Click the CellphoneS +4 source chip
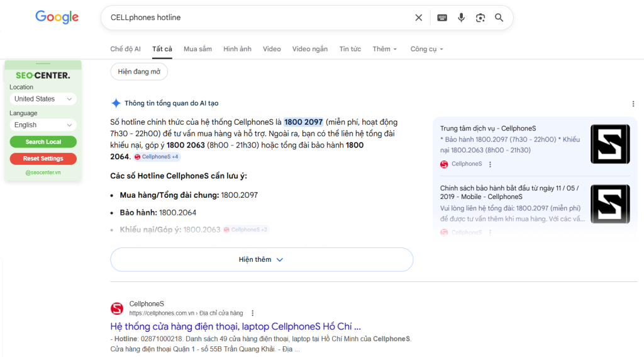Image resolution: width=644 pixels, height=357 pixels. (157, 157)
